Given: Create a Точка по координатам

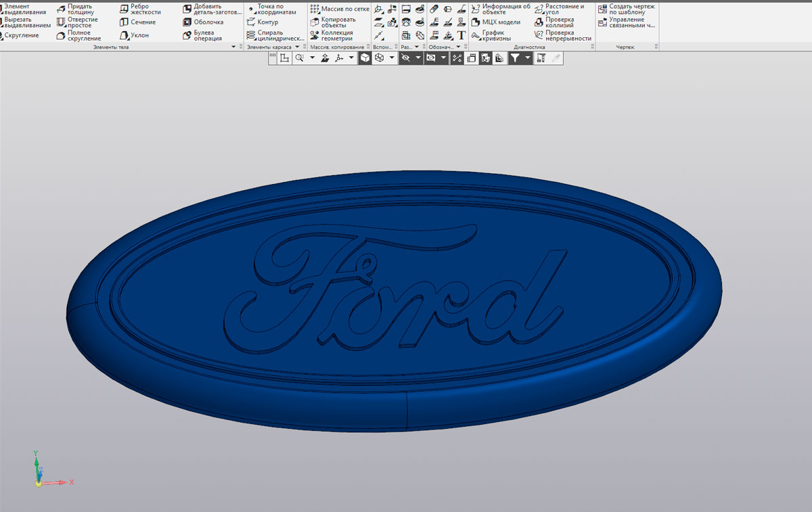Looking at the screenshot, I should (271, 9).
